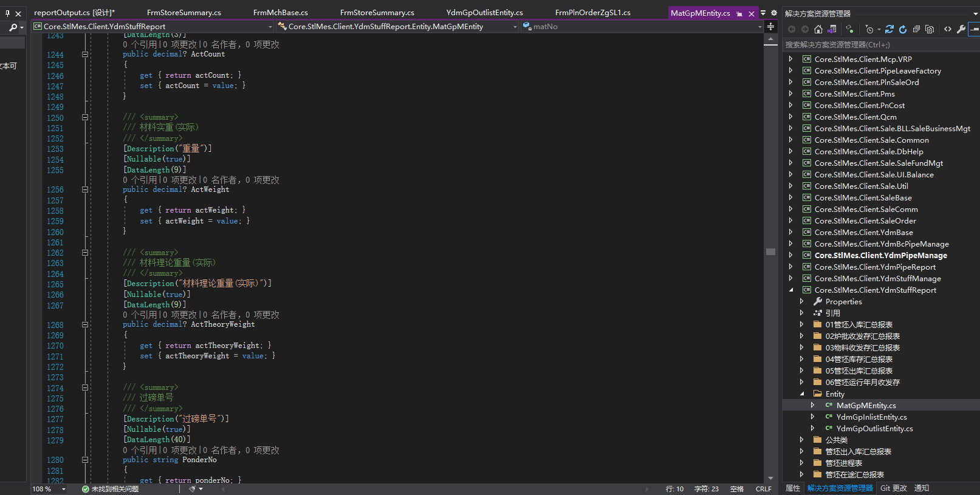Open the zoom level 108 % dropdown
This screenshot has height=495, width=980.
[64, 489]
